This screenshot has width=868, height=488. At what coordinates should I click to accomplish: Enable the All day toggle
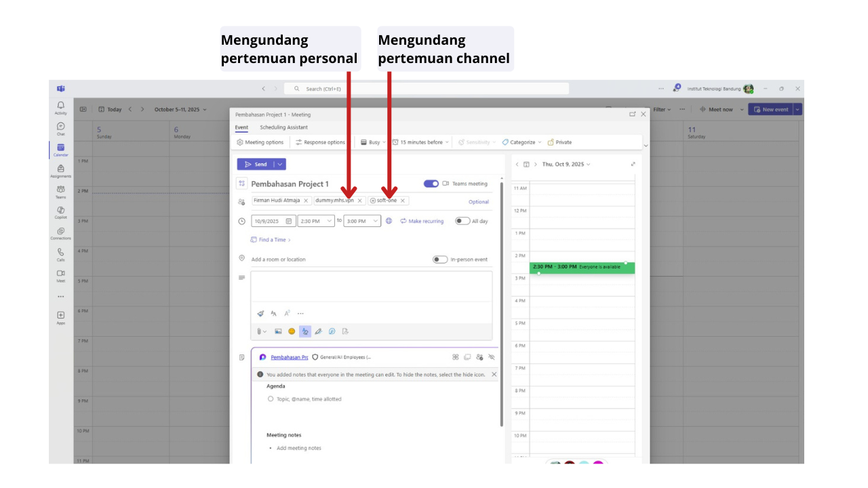(x=462, y=221)
